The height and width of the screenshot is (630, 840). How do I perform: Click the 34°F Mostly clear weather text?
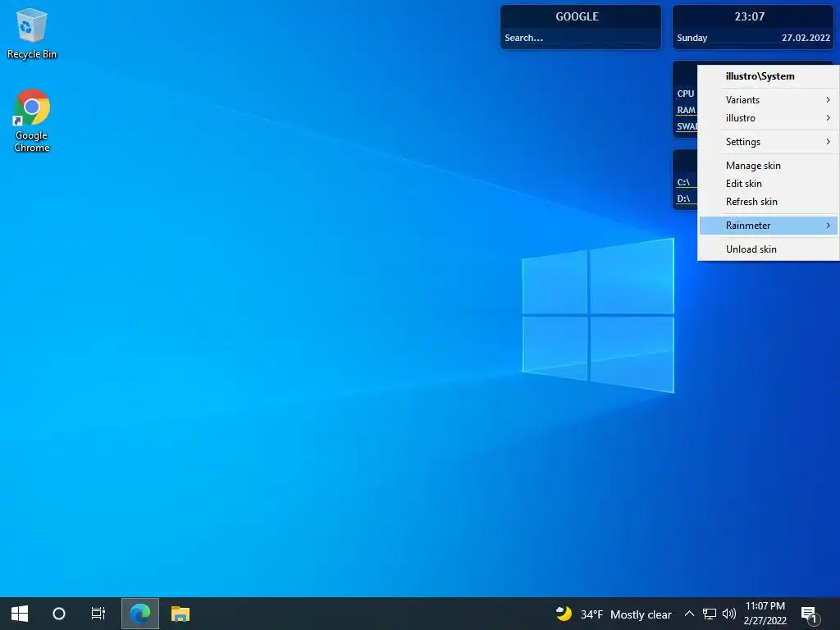click(626, 614)
